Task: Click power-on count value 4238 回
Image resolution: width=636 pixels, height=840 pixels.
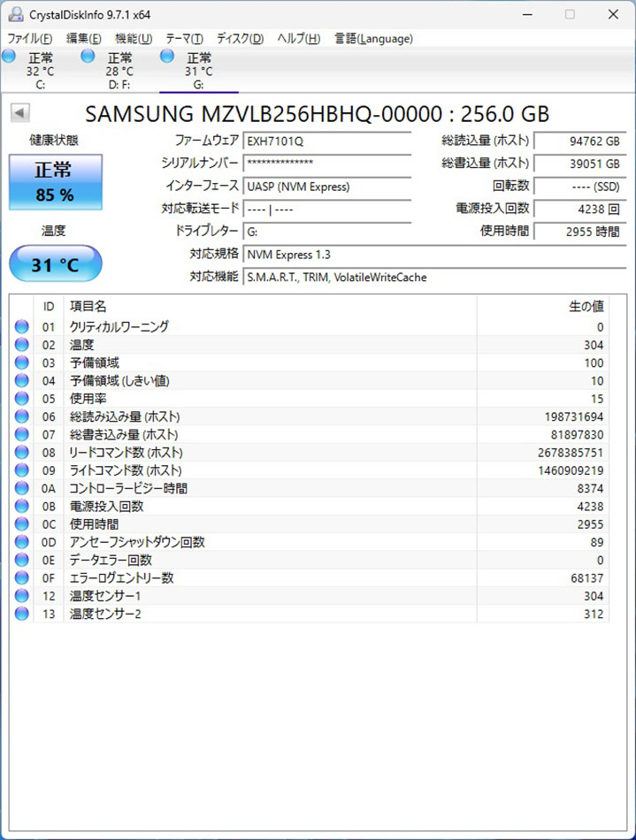Action: tap(580, 209)
